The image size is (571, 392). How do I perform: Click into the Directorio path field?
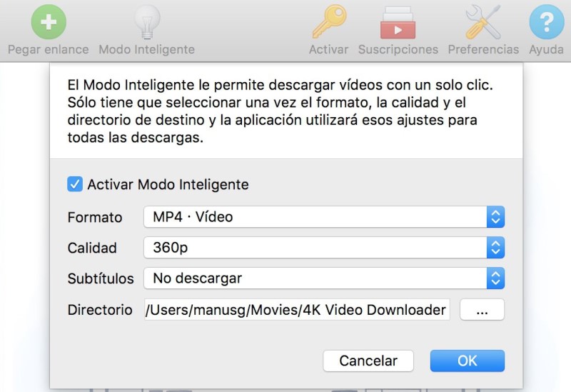click(x=297, y=309)
